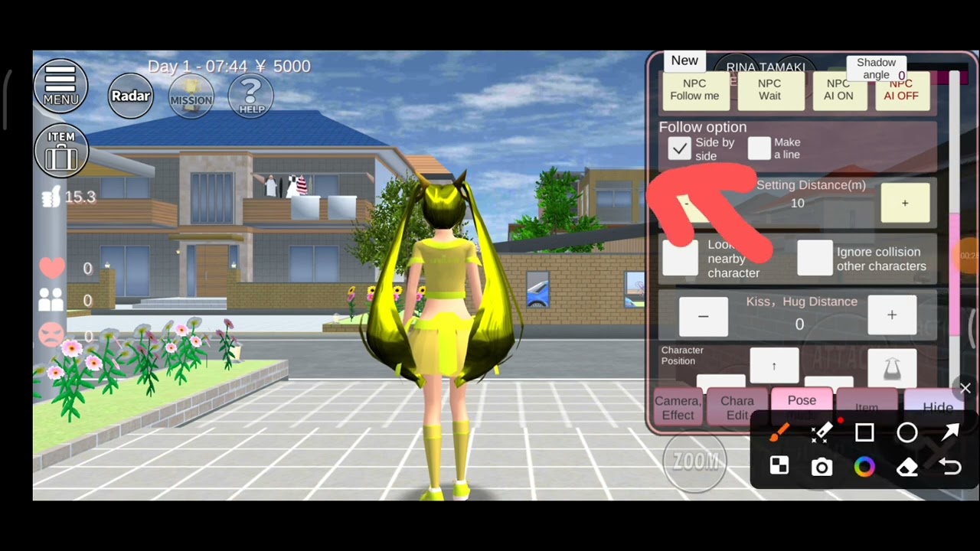Increase Kiss, Hug Distance with plus
Image resolution: width=980 pixels, height=551 pixels.
(892, 315)
